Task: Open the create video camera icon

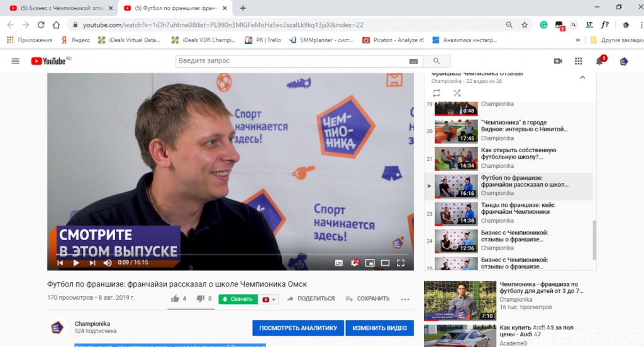Action: point(558,61)
